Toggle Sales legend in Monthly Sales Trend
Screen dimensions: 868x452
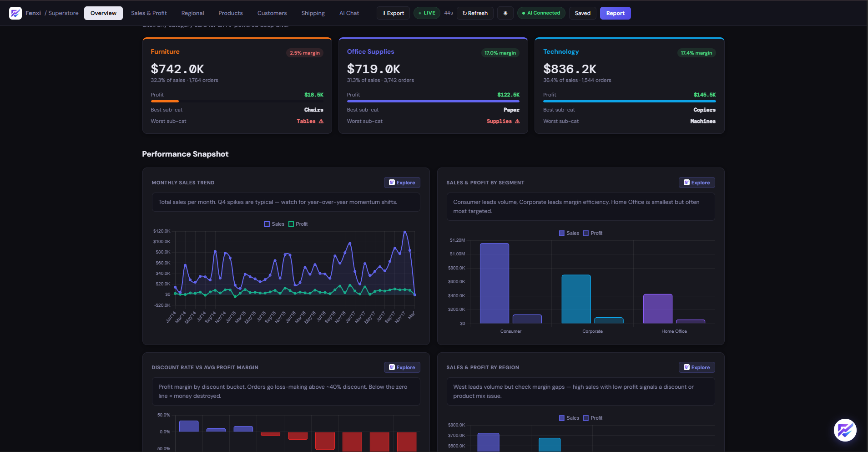[274, 224]
